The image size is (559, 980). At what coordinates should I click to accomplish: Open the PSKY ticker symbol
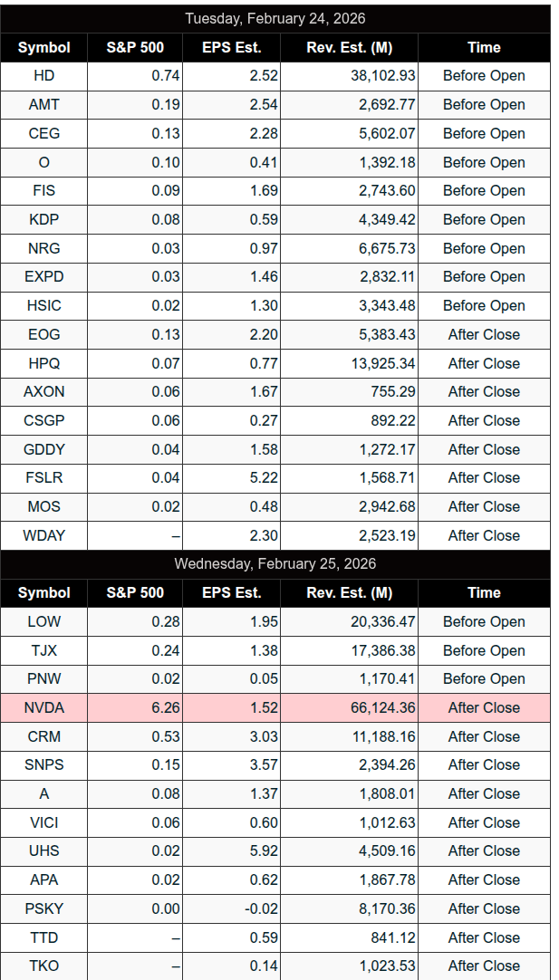pos(43,908)
